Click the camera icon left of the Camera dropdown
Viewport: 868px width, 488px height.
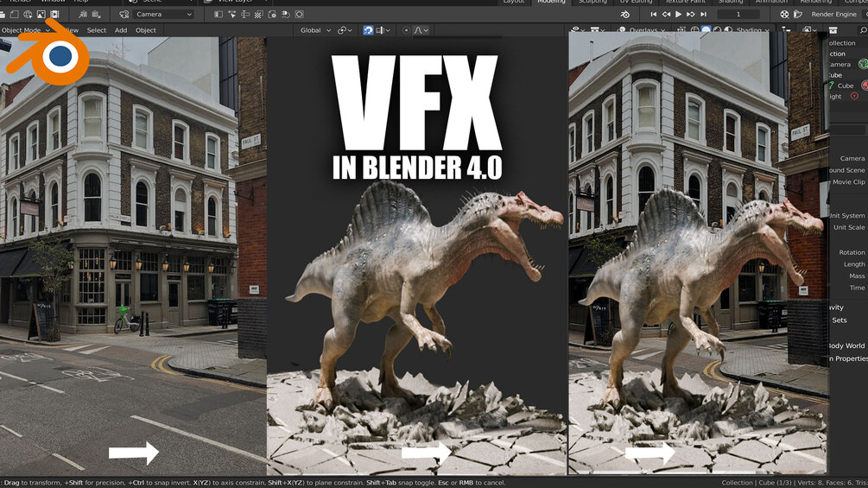click(x=124, y=15)
